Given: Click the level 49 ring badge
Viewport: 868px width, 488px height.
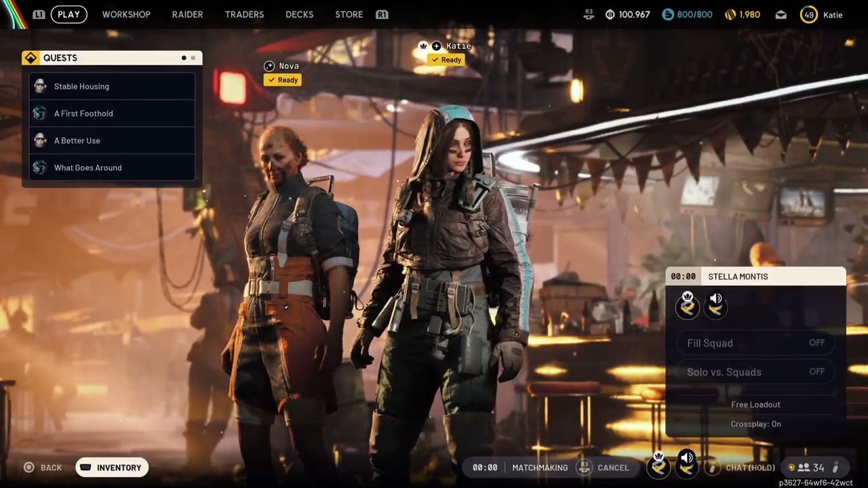Looking at the screenshot, I should click(x=809, y=14).
